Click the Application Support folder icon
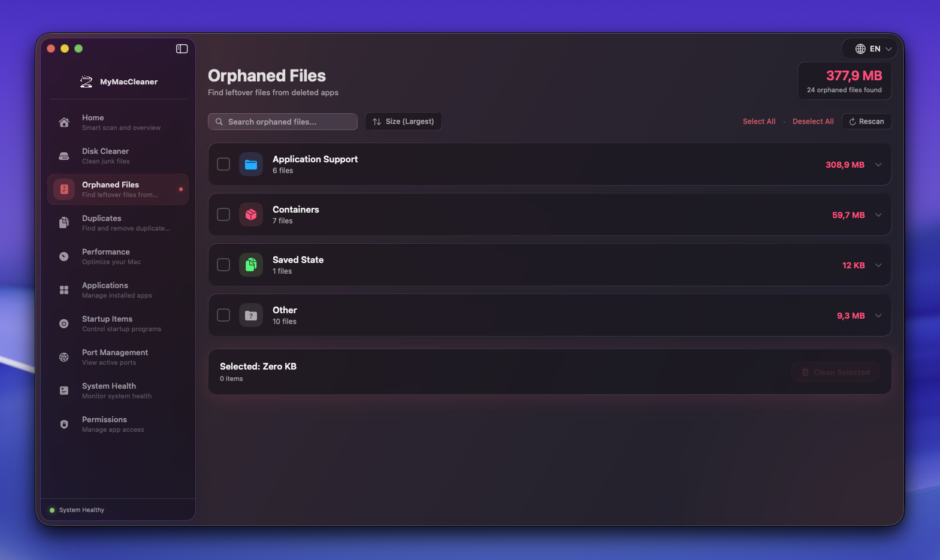This screenshot has width=940, height=560. point(251,164)
